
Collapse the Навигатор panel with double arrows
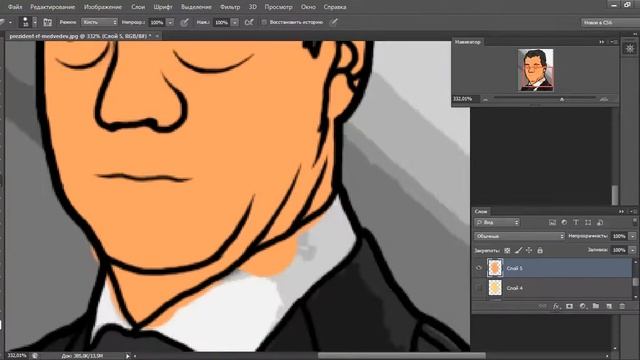(602, 42)
